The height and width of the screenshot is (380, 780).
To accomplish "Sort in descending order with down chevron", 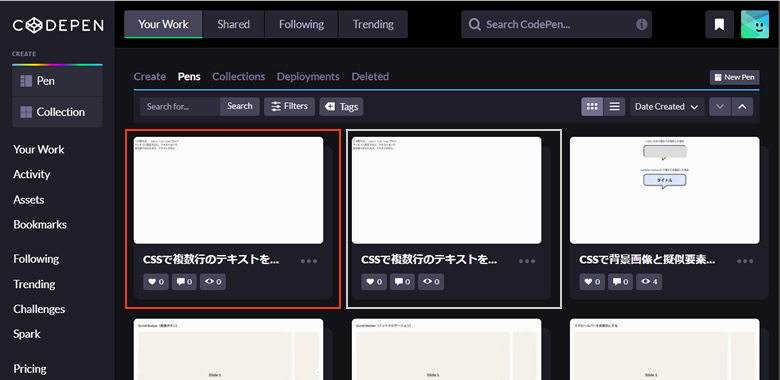I will (720, 106).
